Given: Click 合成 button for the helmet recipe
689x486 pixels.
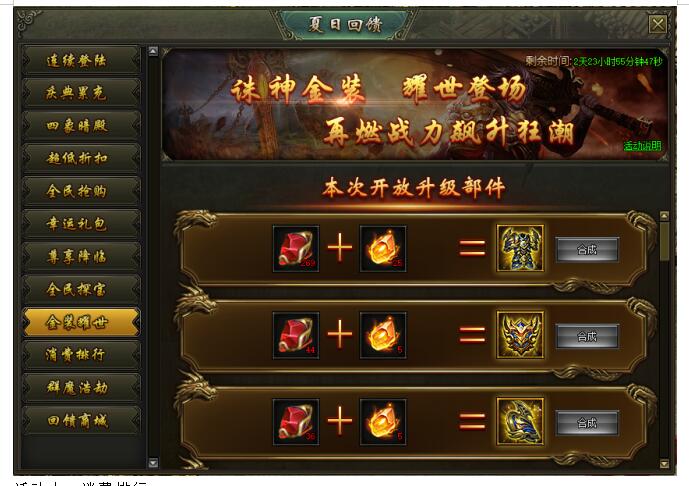Looking at the screenshot, I should (x=587, y=336).
